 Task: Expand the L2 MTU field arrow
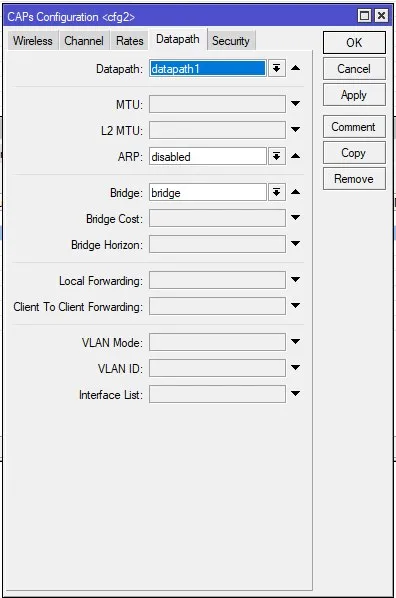click(295, 129)
